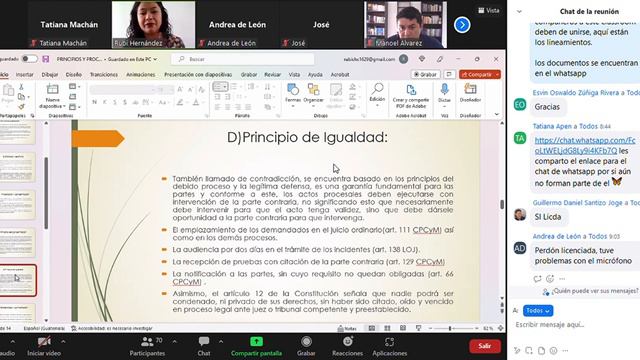Open the WhatsApp chat link
Screen dimensions: 640x360
585,145
